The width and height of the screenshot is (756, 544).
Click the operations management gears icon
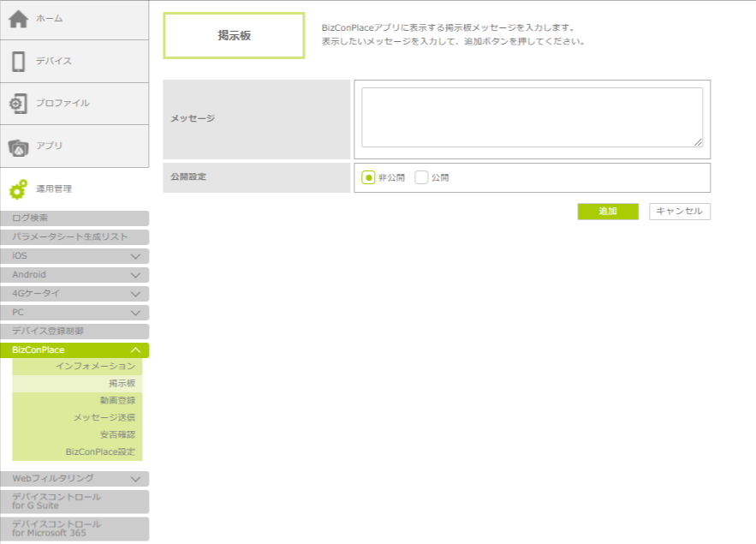coord(18,189)
